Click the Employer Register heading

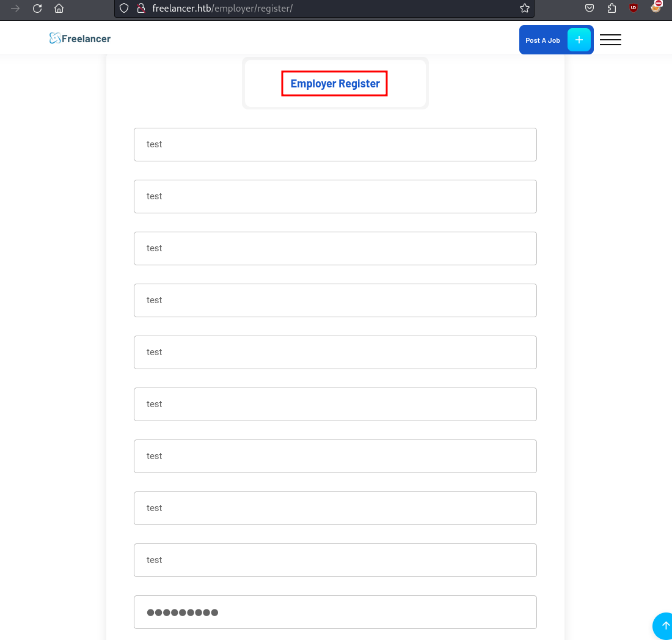335,84
